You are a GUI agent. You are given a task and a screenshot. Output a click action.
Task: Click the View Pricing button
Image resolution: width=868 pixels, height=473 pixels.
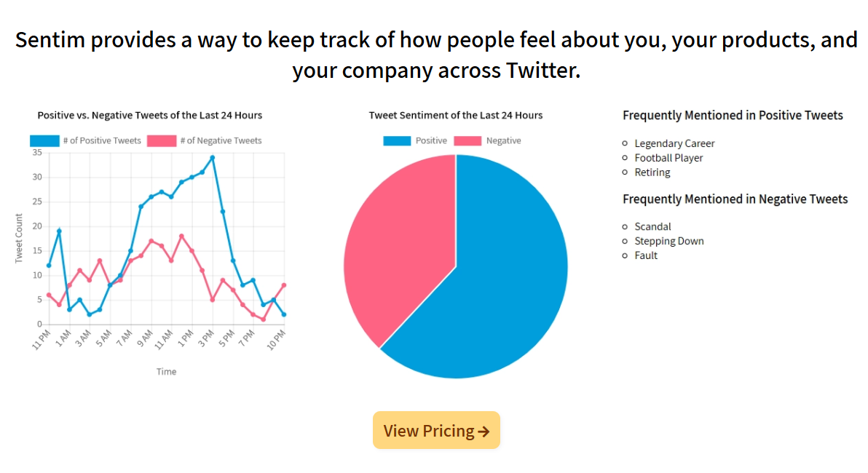tap(436, 430)
